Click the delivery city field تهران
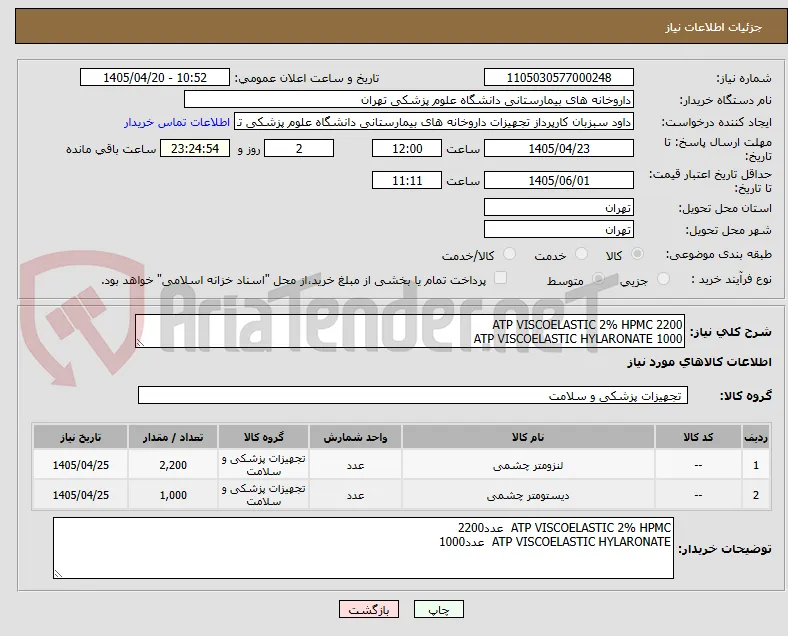The image size is (788, 636). (558, 230)
